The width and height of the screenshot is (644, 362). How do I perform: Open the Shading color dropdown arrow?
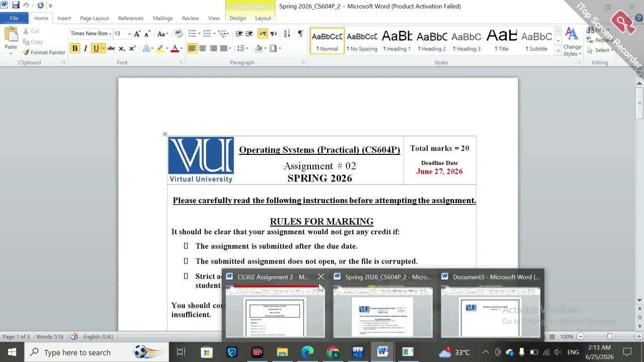266,48
